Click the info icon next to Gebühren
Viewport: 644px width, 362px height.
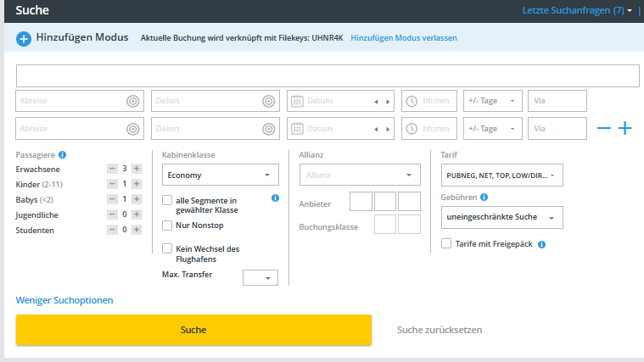(484, 197)
